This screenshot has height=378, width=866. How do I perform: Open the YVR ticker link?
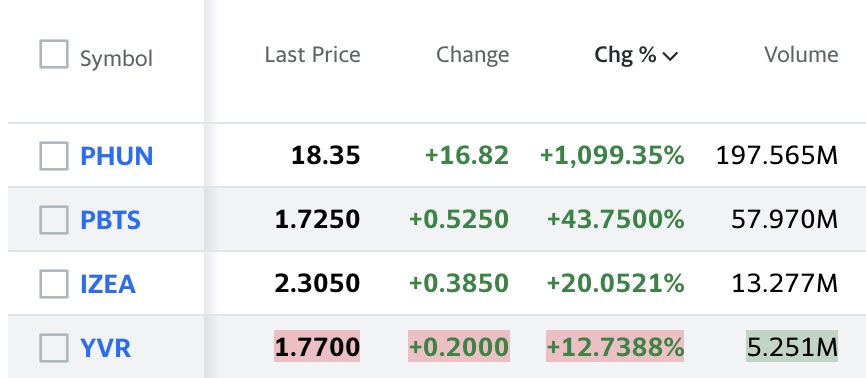tap(105, 348)
